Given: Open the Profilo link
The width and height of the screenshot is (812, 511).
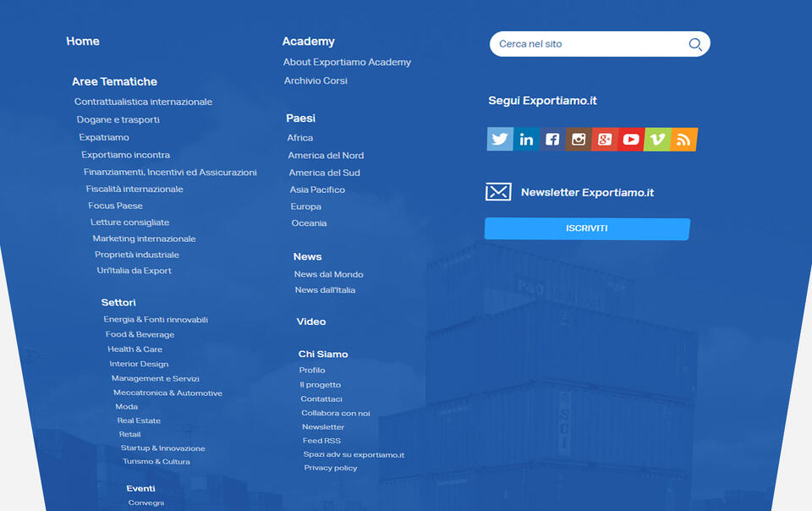Looking at the screenshot, I should coord(312,371).
